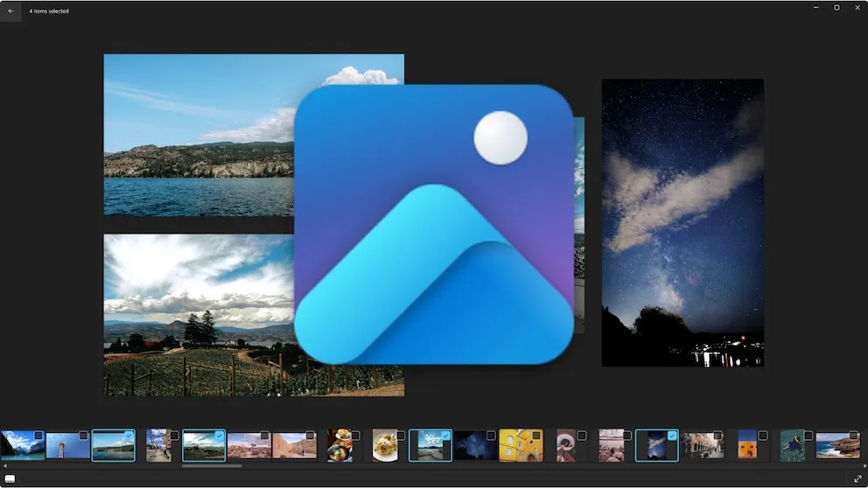Toggle the filmstrip icon at bottom left
The image size is (868, 488).
click(x=10, y=478)
